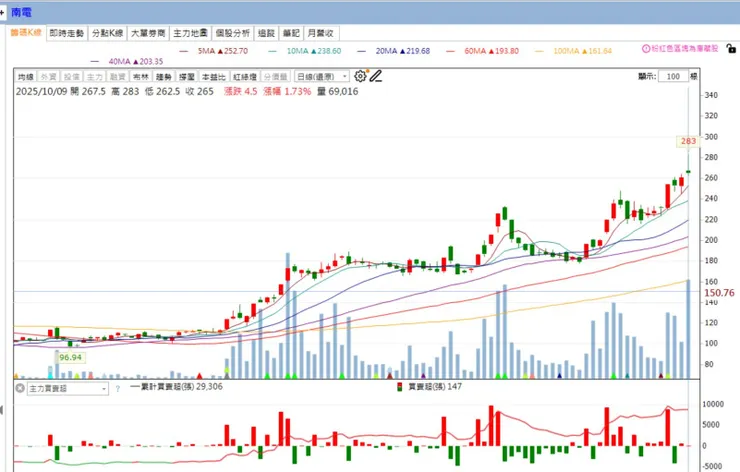The image size is (740, 472).
Task: Select the orange K線 tab
Action: pos(26,32)
